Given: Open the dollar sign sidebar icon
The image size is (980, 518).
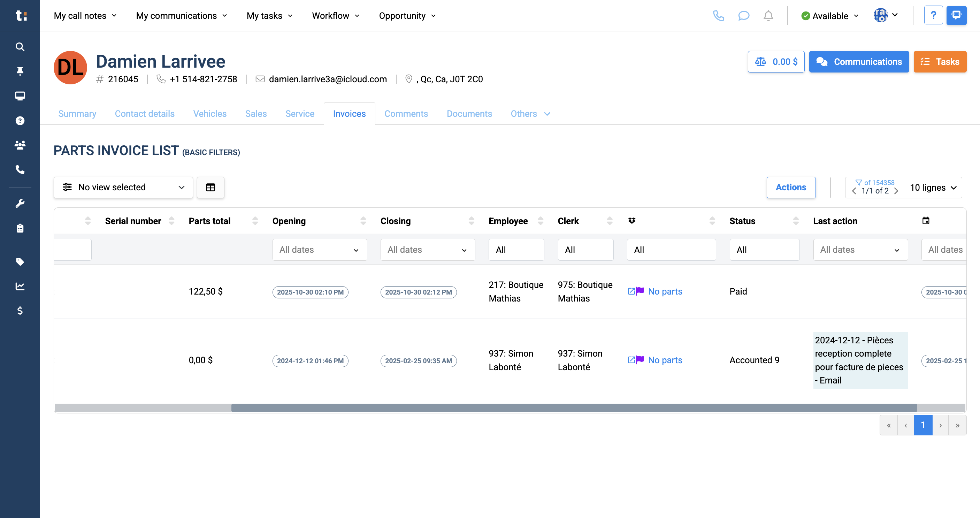Looking at the screenshot, I should click(20, 311).
